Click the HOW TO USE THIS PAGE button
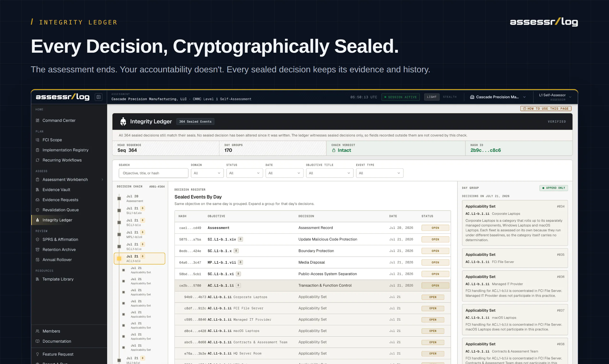Viewport: 609px width, 364px height. tap(546, 109)
